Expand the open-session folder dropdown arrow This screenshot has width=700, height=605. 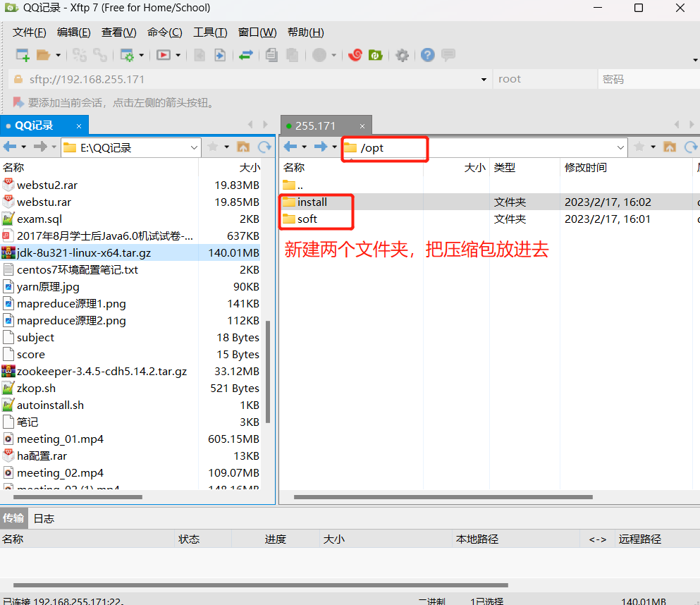[x=58, y=56]
